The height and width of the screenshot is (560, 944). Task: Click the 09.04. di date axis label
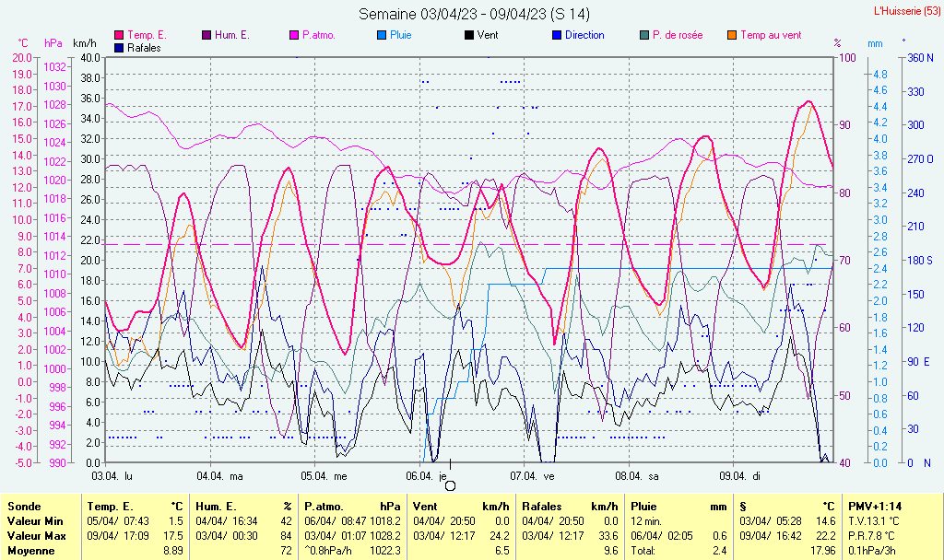tap(740, 476)
